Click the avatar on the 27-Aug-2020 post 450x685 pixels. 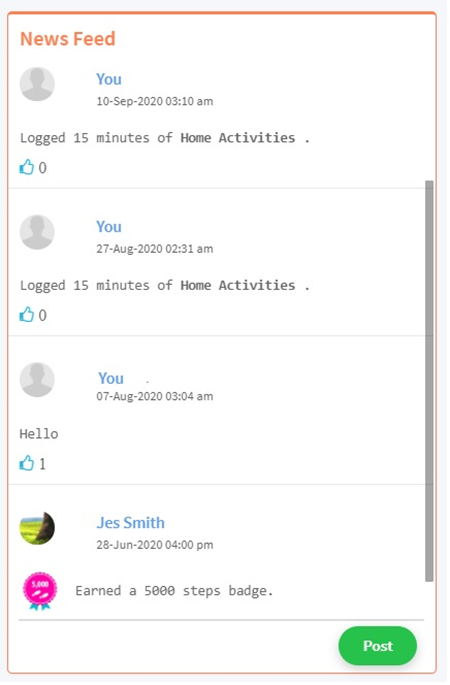pos(37,232)
